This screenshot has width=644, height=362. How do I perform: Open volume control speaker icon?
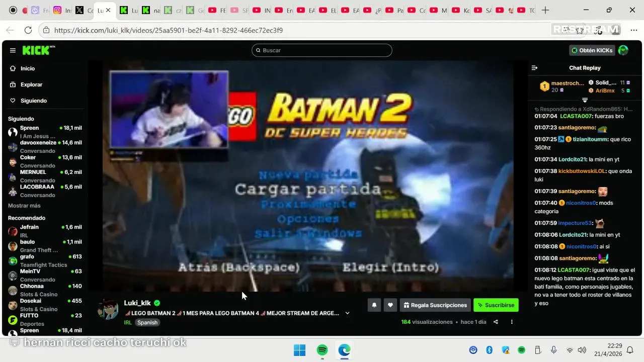point(582,350)
